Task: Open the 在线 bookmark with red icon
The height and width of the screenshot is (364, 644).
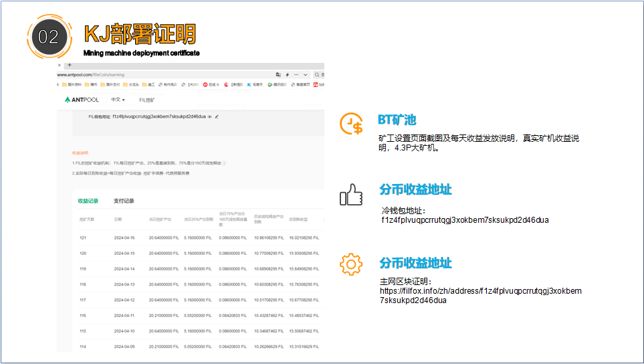Action: [211, 84]
